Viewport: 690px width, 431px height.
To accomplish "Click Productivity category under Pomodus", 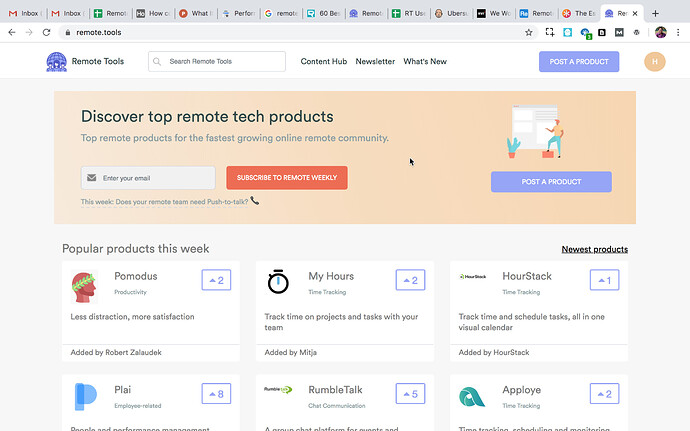I will pos(130,292).
